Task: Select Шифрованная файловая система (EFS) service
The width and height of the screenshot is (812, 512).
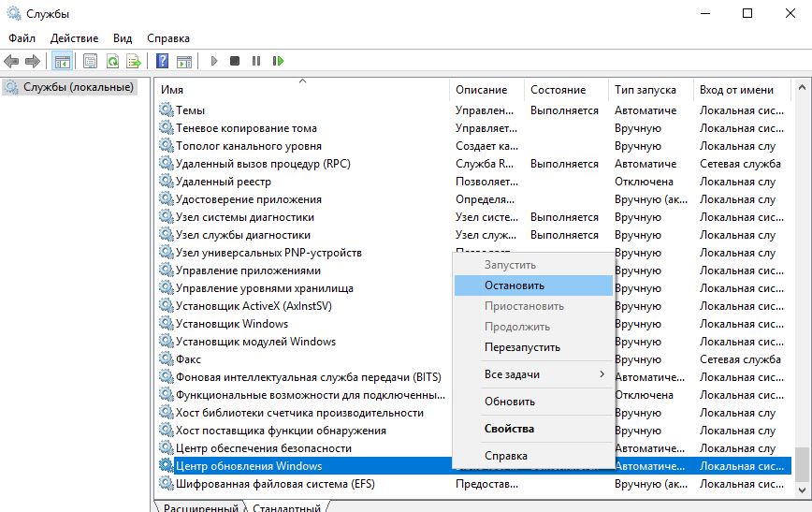Action: pyautogui.click(x=275, y=484)
